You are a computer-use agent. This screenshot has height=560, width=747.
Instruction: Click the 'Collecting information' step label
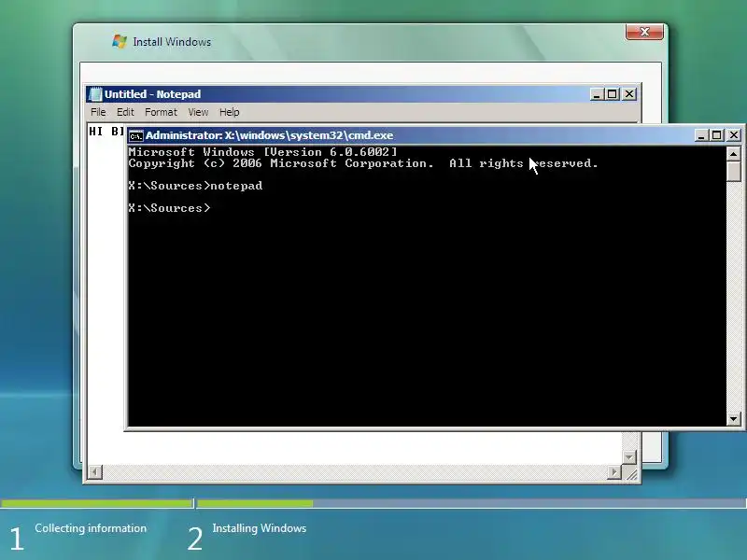91,528
